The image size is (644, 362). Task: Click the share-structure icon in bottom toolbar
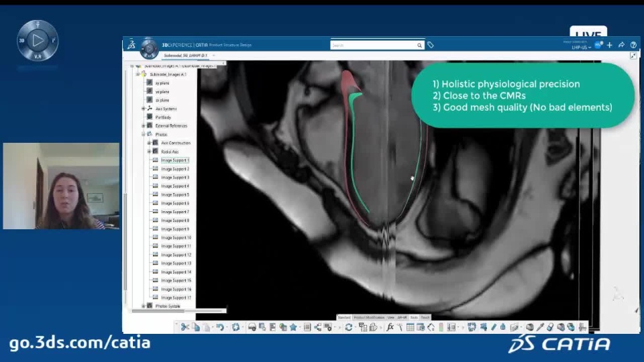[318, 327]
